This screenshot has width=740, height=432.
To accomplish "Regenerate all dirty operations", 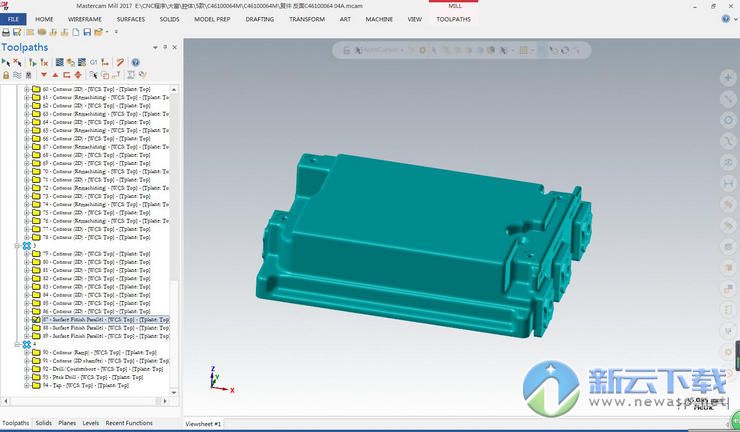I will click(44, 62).
